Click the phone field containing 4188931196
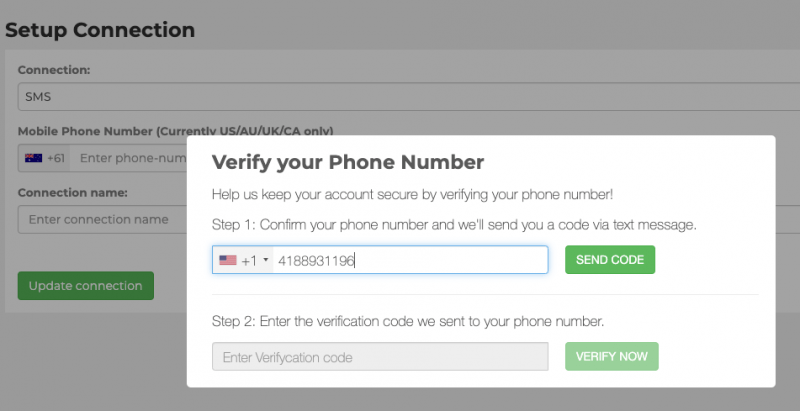 click(x=410, y=260)
